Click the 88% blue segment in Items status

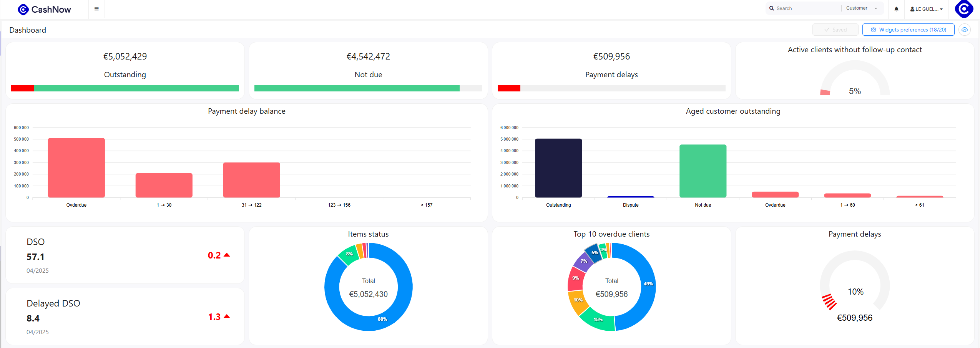point(383,319)
